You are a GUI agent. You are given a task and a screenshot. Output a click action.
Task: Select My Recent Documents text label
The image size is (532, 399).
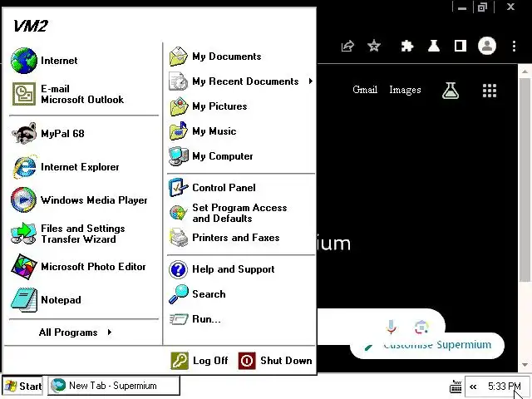245,81
